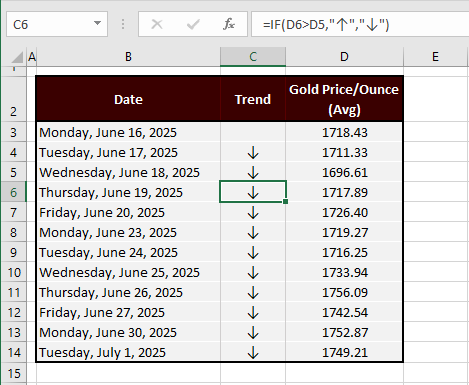
Task: Select row 13 header
Action: click(x=13, y=332)
